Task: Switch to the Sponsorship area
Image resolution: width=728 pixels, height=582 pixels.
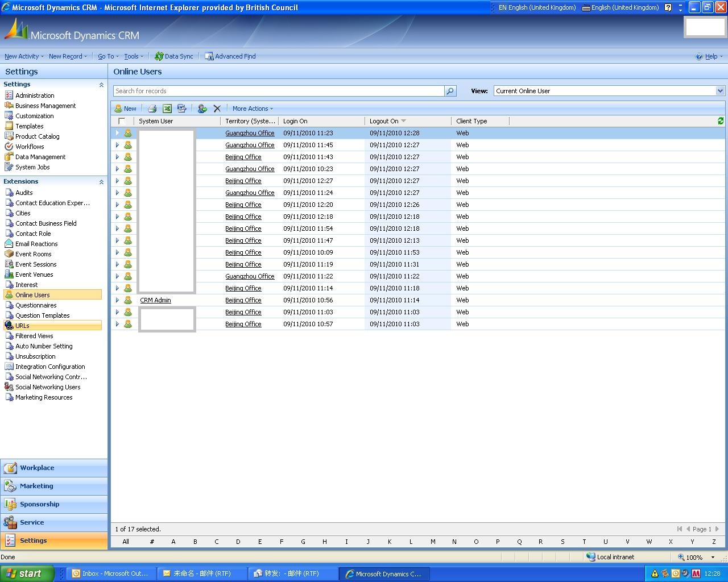Action: pyautogui.click(x=54, y=504)
